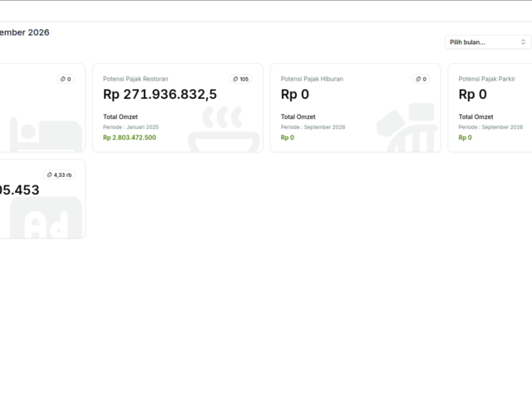Click the large Rp 0 on Hiburan card
The width and height of the screenshot is (532, 399).
tap(295, 94)
